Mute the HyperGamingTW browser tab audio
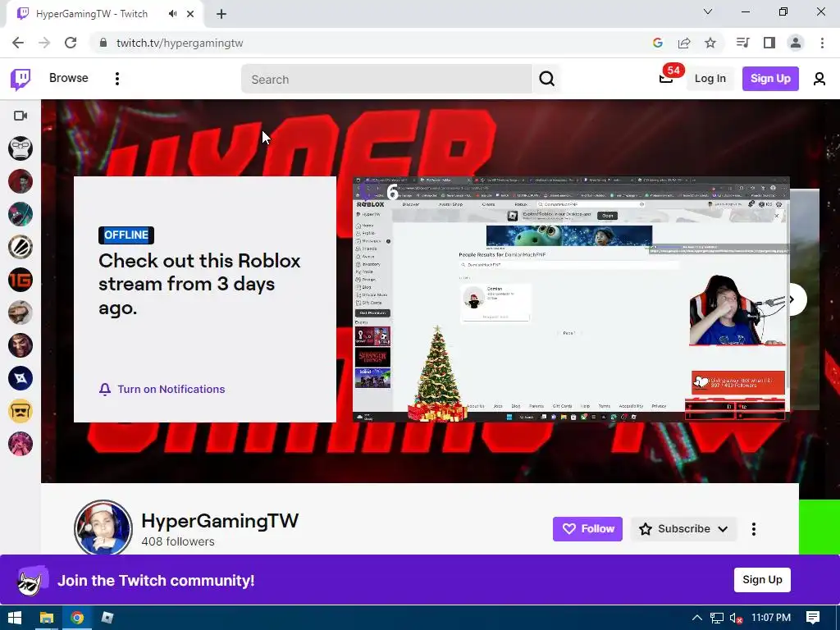 [172, 14]
